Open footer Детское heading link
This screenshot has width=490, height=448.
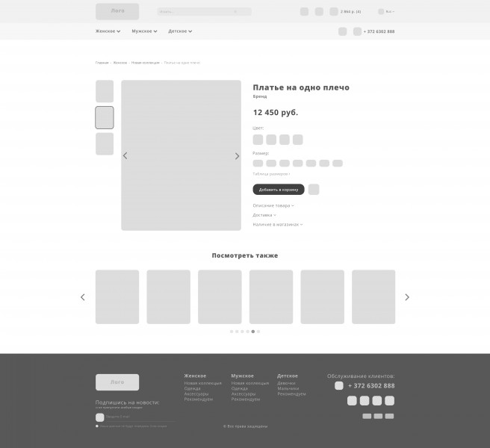pos(288,376)
